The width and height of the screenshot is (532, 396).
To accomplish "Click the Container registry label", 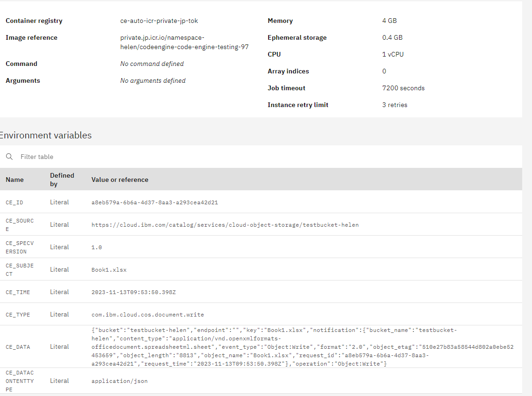I will click(x=34, y=21).
